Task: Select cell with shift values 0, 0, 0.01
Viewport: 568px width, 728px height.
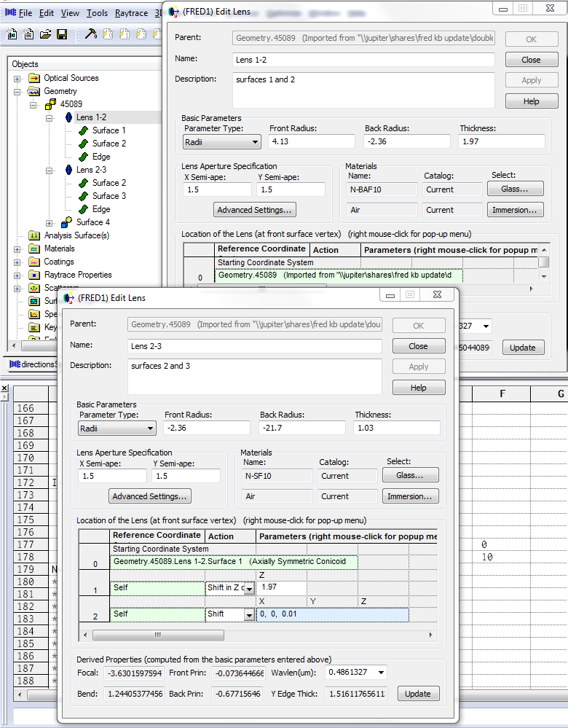Action: tap(332, 614)
